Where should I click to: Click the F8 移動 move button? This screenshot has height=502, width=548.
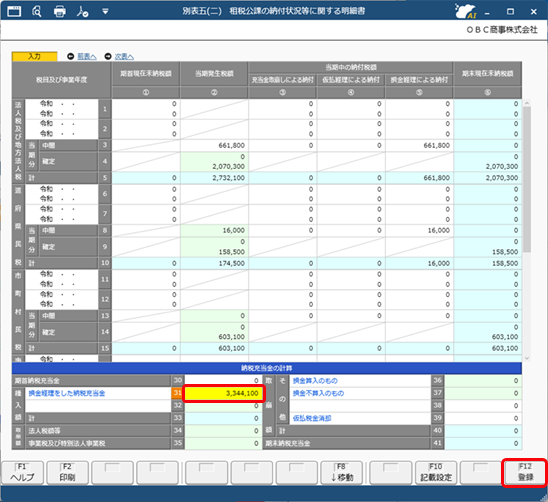pyautogui.click(x=342, y=473)
